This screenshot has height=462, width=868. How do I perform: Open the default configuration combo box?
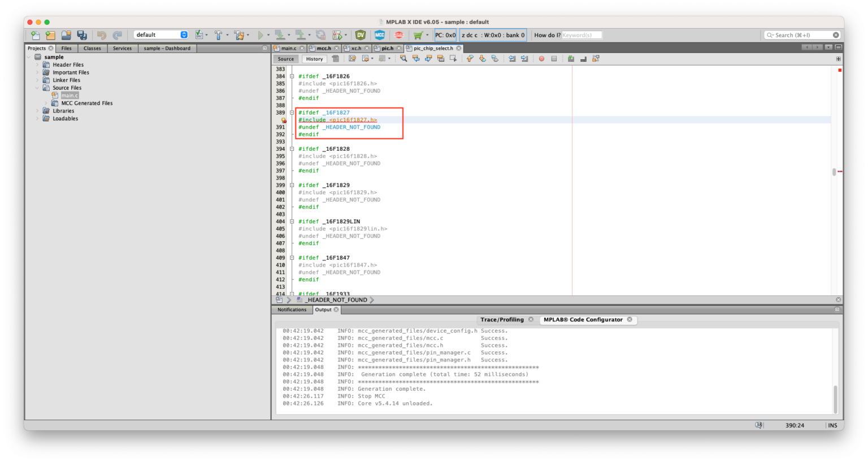coord(161,35)
